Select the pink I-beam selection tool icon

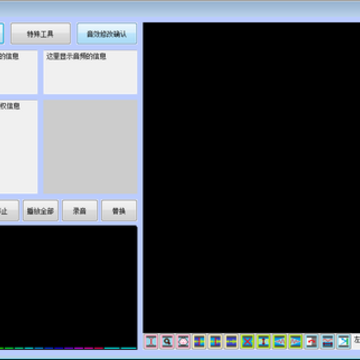pyautogui.click(x=151, y=342)
